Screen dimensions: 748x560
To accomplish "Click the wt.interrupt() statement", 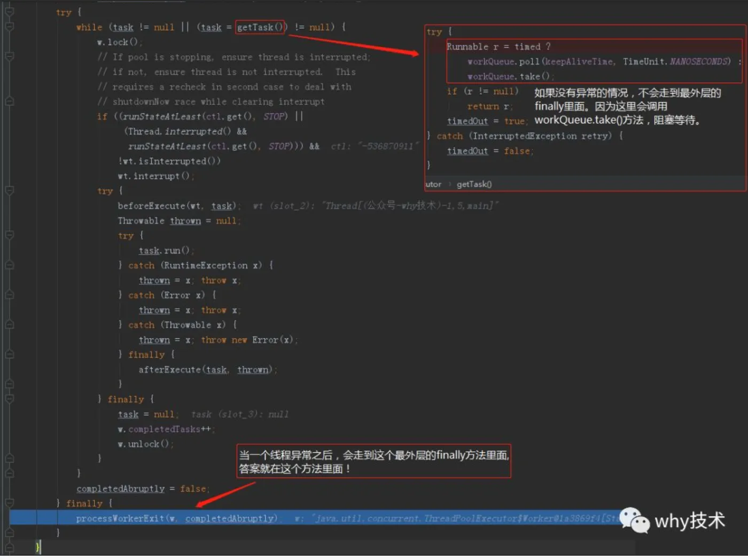I will point(155,176).
